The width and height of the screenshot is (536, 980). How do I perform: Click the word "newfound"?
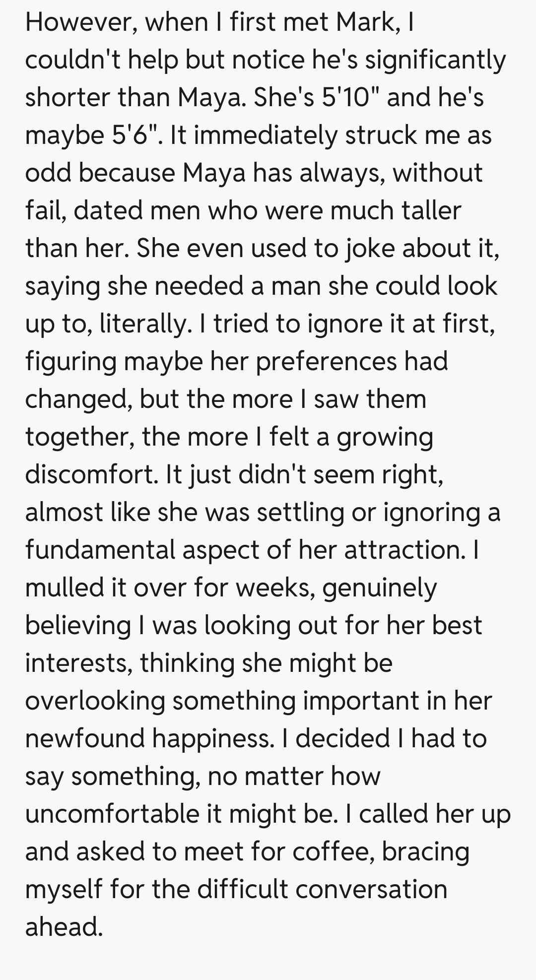pyautogui.click(x=84, y=738)
